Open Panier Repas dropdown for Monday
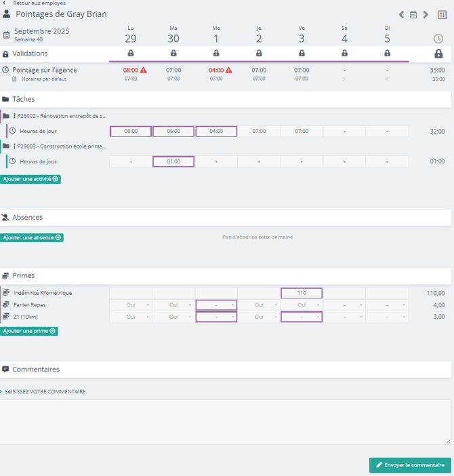The height and width of the screenshot is (476, 454). click(131, 304)
